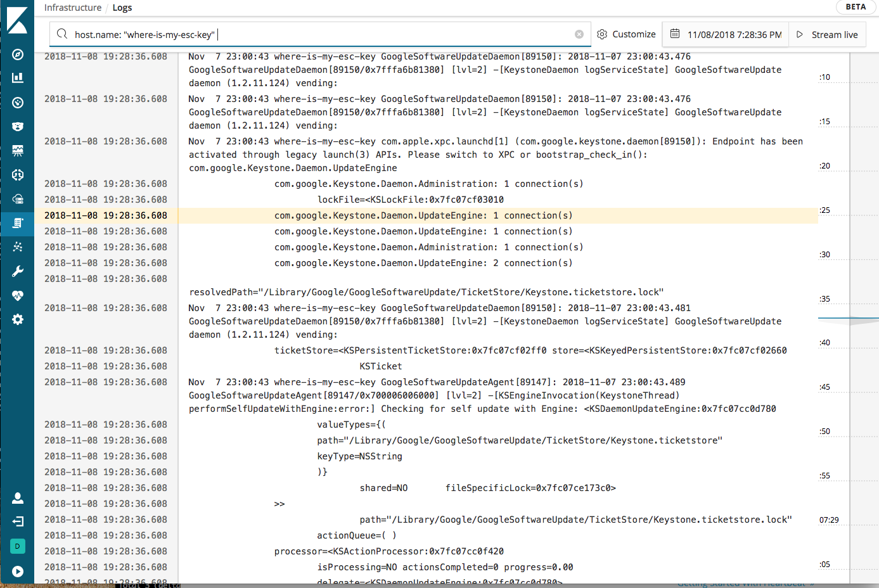Viewport: 879px width, 588px height.
Task: Click the logout arrow icon in sidebar
Action: 18,521
